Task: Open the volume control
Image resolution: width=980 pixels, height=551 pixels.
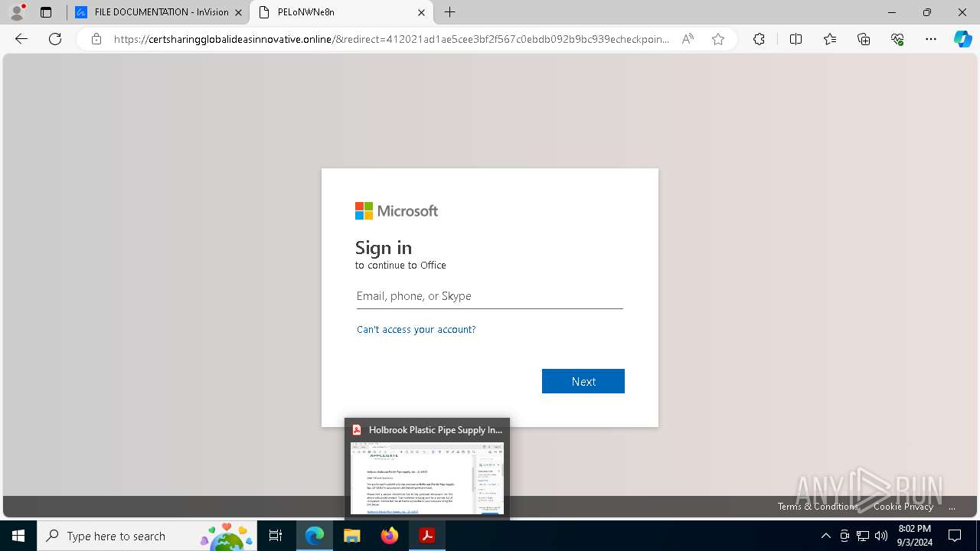Action: coord(881,536)
